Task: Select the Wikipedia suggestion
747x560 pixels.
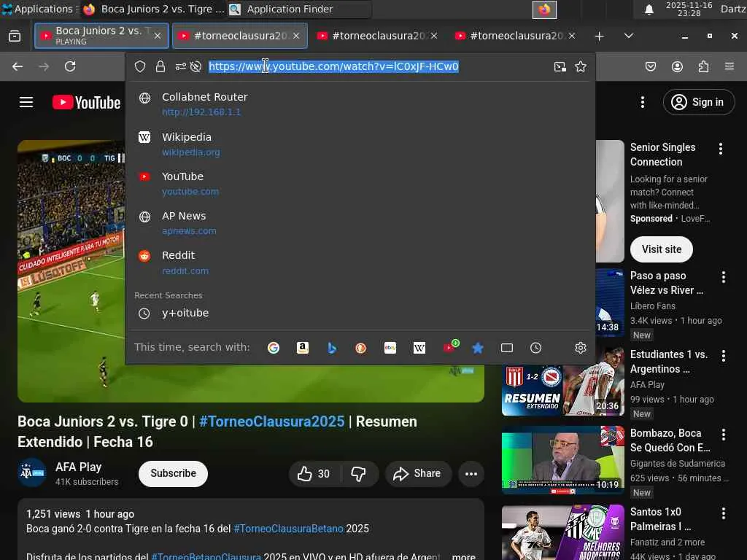Action: (360, 144)
